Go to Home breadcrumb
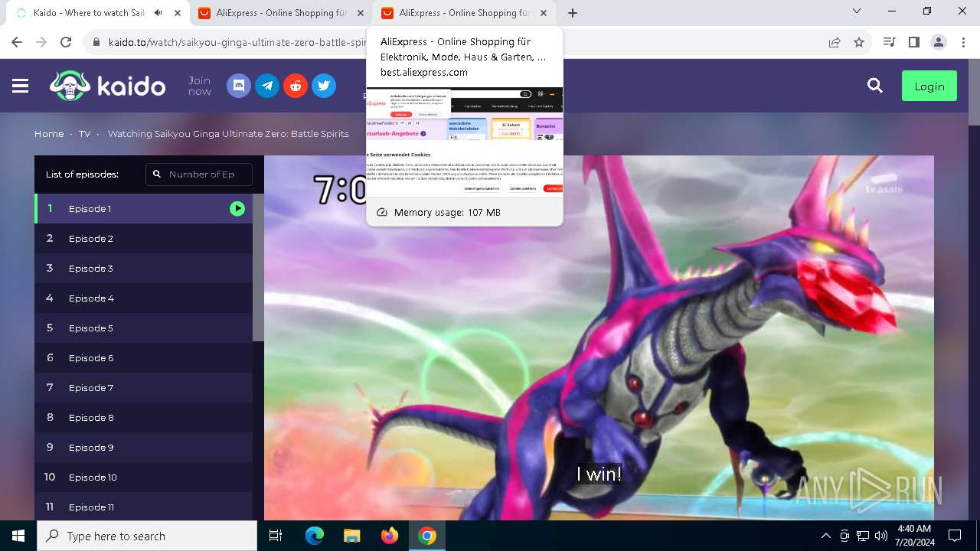Screen dimensions: 980x551 [49, 134]
